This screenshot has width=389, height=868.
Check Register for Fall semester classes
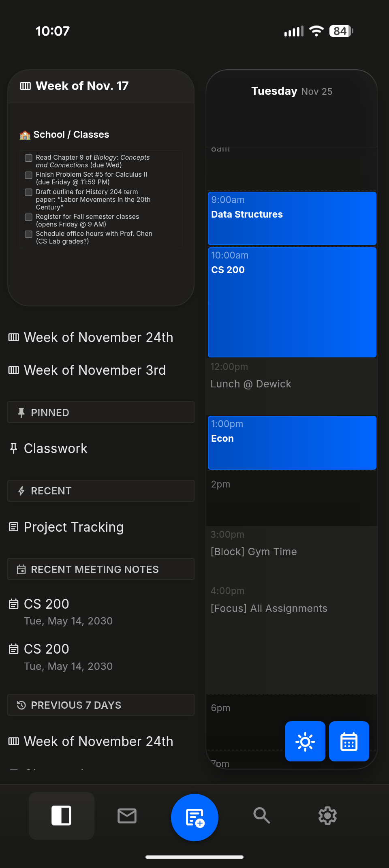[28, 217]
